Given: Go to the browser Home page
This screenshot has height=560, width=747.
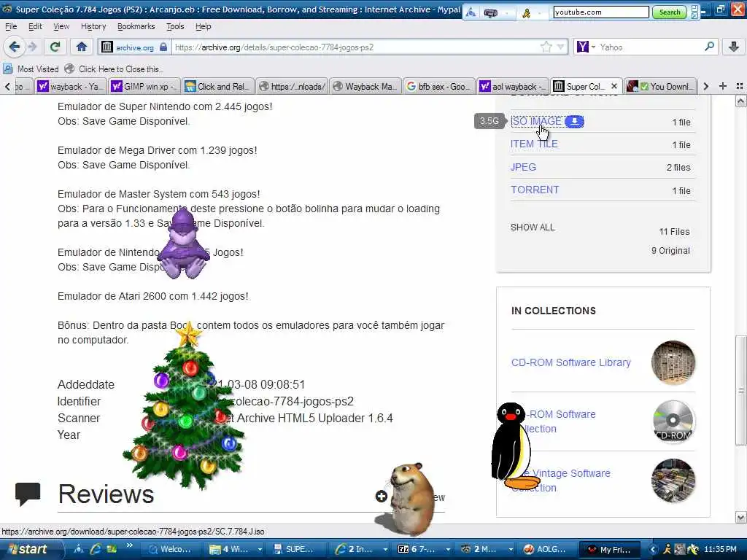Looking at the screenshot, I should point(82,47).
